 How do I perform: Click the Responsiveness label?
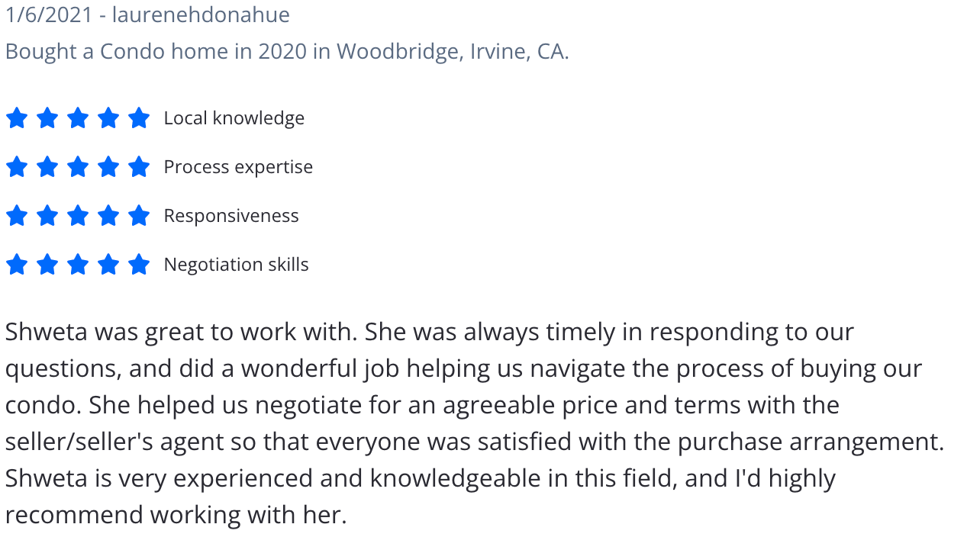231,216
